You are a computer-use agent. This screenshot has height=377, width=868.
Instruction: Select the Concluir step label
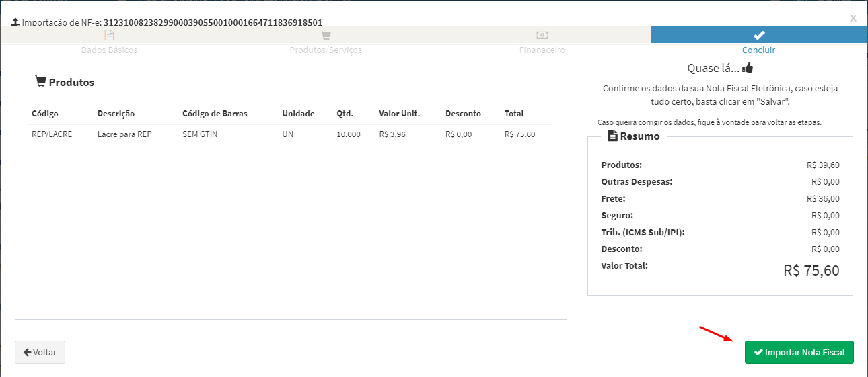(758, 50)
